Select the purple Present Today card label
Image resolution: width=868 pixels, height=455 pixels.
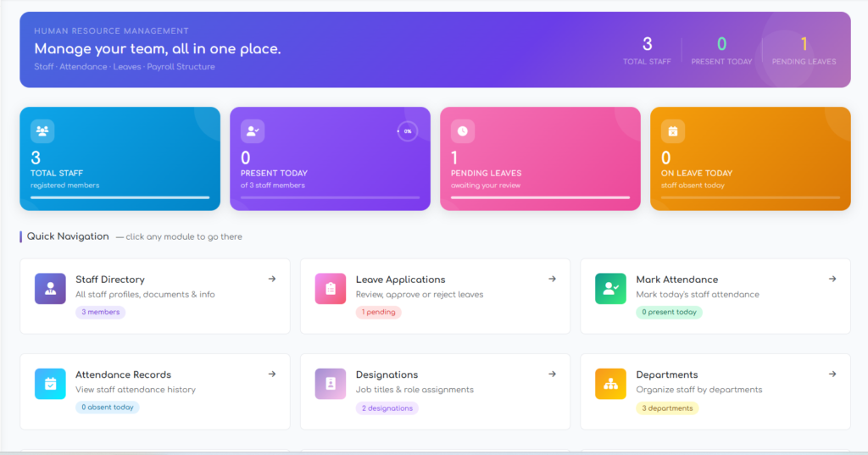tap(274, 173)
